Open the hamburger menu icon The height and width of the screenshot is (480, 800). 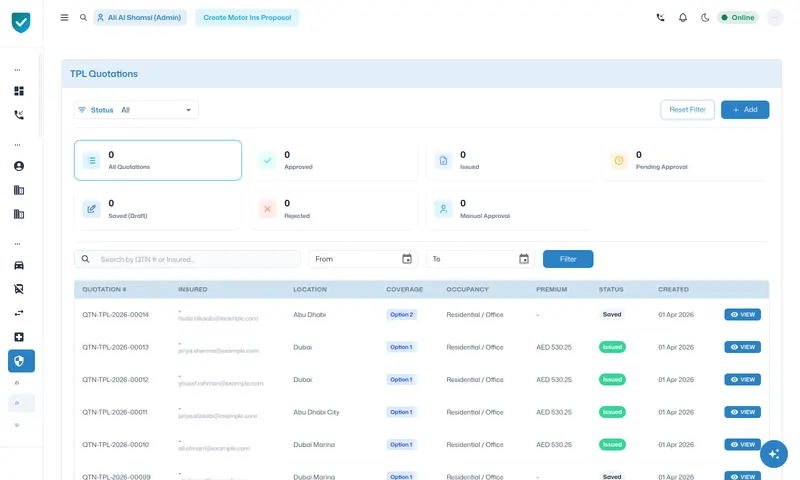tap(64, 17)
